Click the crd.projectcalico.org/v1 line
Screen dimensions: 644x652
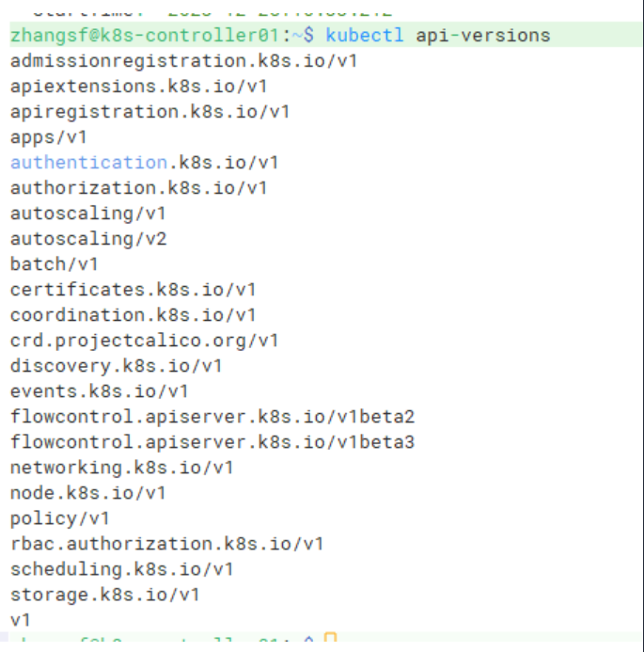click(x=144, y=341)
